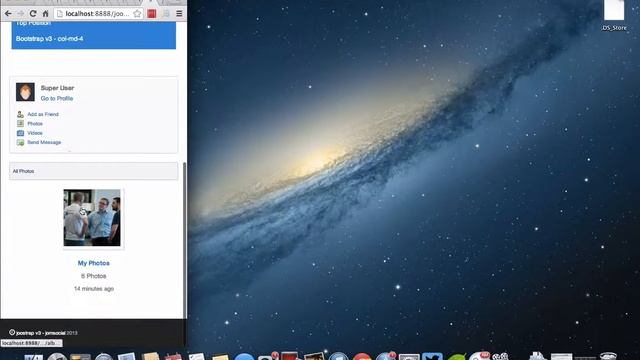Image resolution: width=640 pixels, height=360 pixels.
Task: Click the Videos icon in user menu
Action: point(20,133)
